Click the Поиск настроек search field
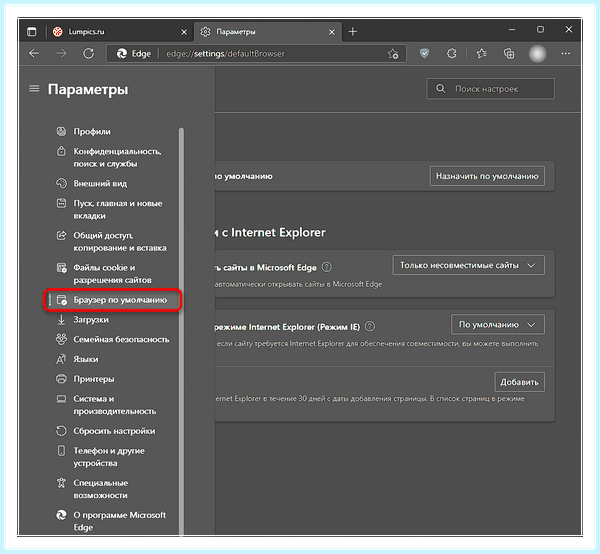Image resolution: width=600 pixels, height=554 pixels. tap(491, 89)
